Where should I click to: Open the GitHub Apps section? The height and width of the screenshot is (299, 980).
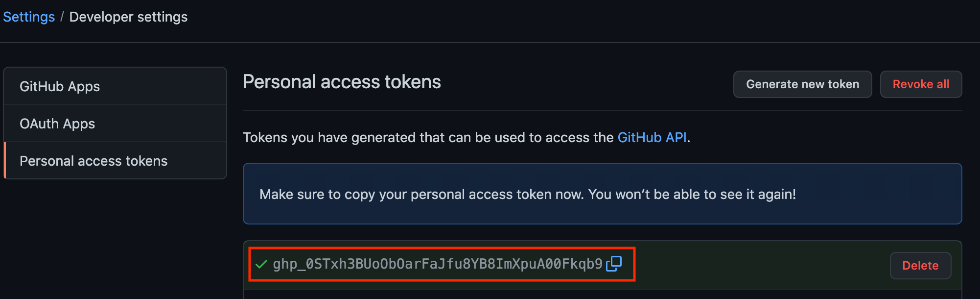pos(60,86)
